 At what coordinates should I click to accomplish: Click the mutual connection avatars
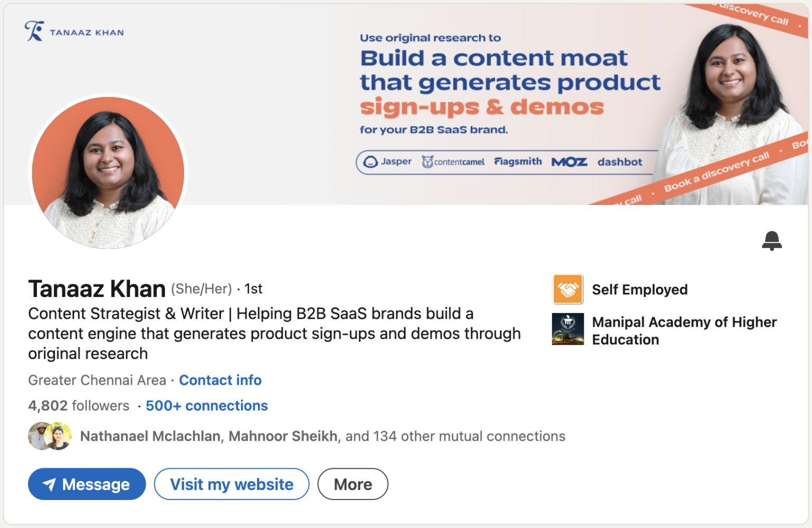click(50, 436)
